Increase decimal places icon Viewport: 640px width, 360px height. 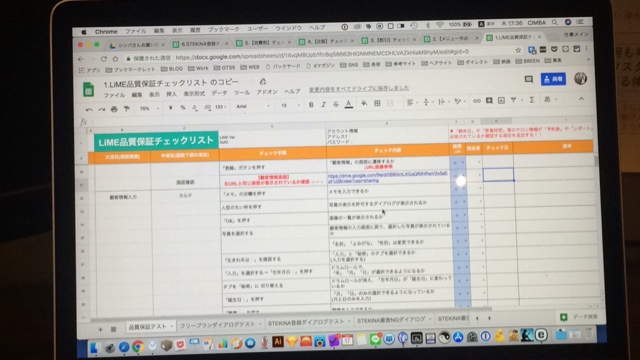coord(207,107)
